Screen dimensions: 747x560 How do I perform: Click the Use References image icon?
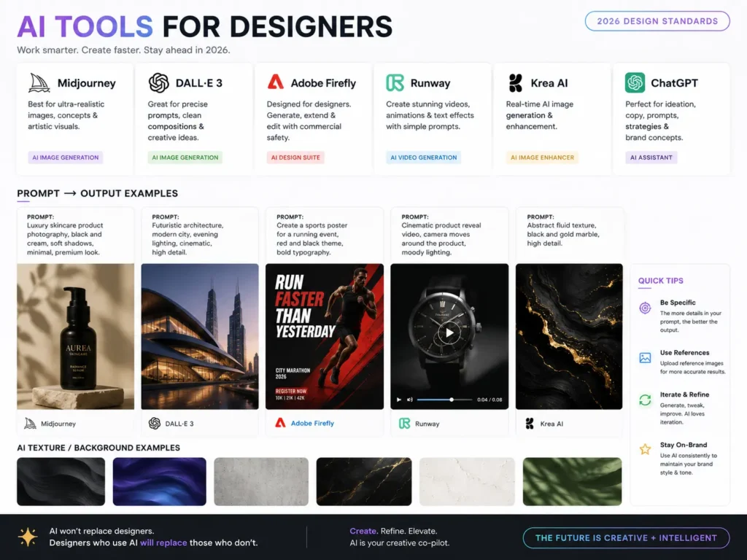click(x=645, y=357)
